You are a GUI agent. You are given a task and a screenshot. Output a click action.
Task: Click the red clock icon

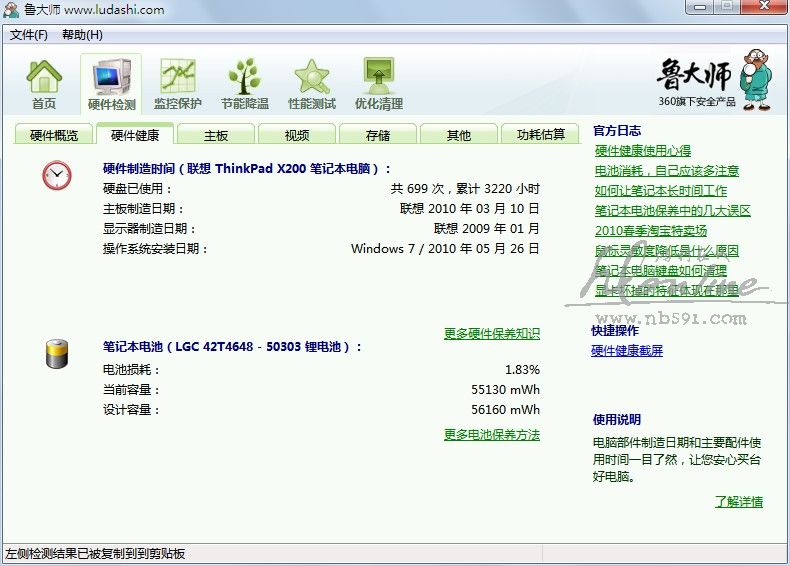57,176
